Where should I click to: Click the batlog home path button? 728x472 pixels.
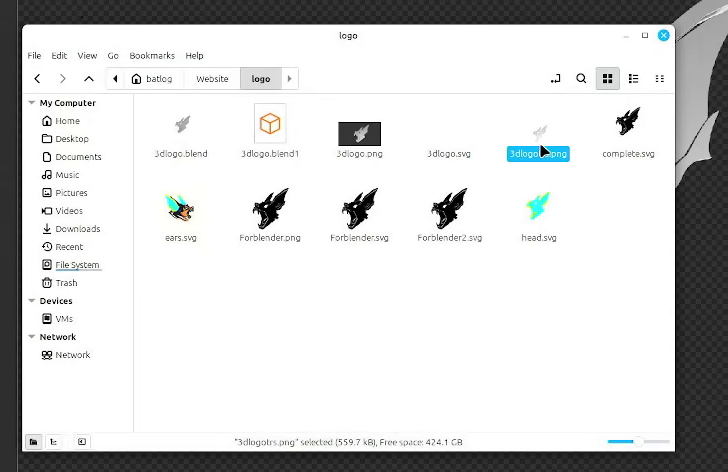tap(152, 79)
